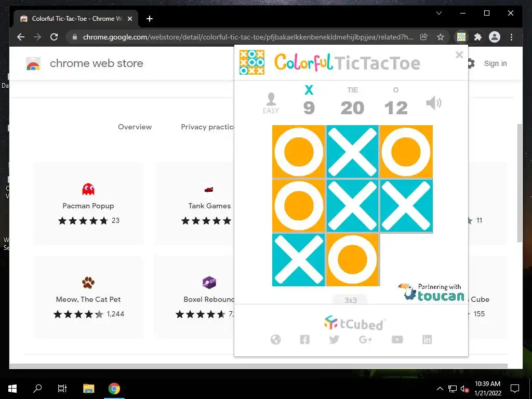Click the horizontal scrollbar at page bottom
Image resolution: width=532 pixels, height=399 pixels.
(x=259, y=366)
